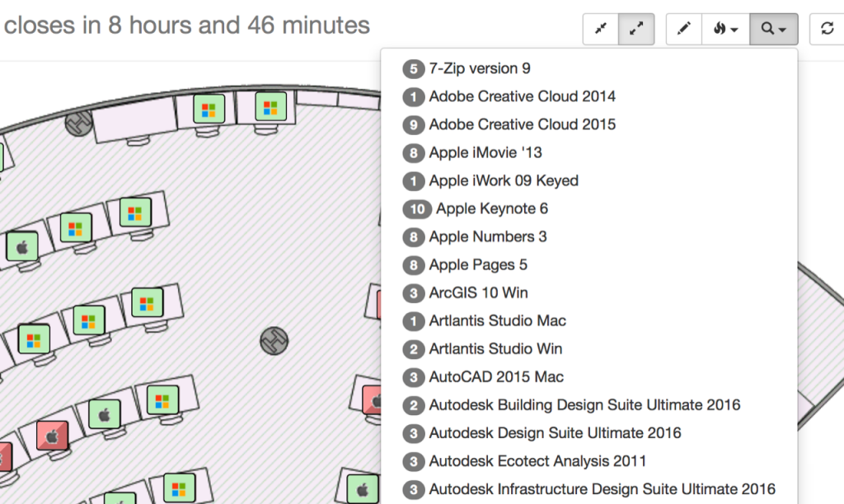Open the flame heatmap dropdown
This screenshot has height=504, width=844.
tap(725, 29)
